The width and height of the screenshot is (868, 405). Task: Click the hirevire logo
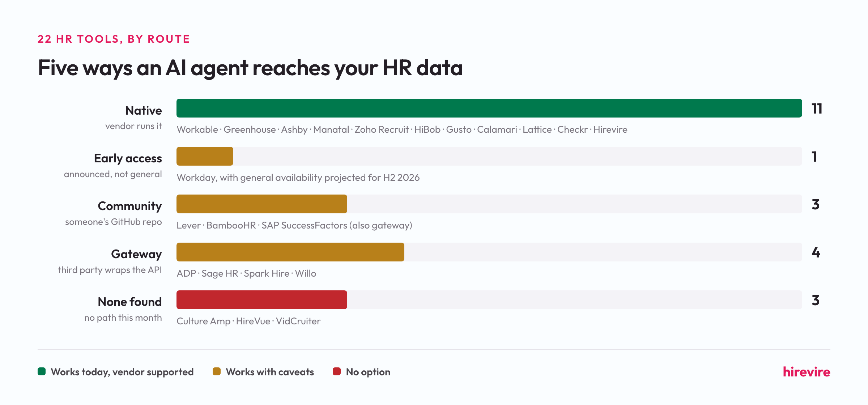[x=807, y=372]
